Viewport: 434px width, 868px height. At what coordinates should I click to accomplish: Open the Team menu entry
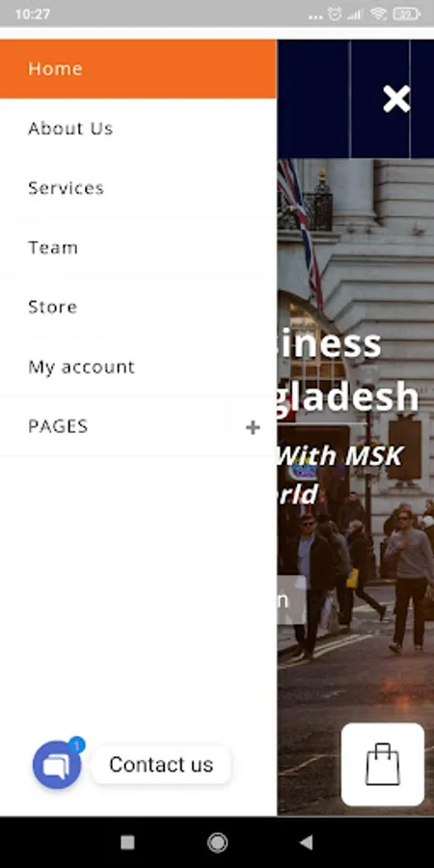[x=138, y=248]
